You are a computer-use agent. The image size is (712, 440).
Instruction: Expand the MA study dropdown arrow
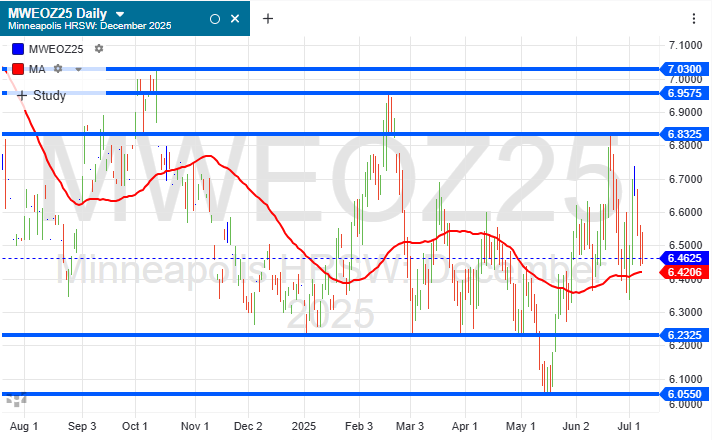78,69
